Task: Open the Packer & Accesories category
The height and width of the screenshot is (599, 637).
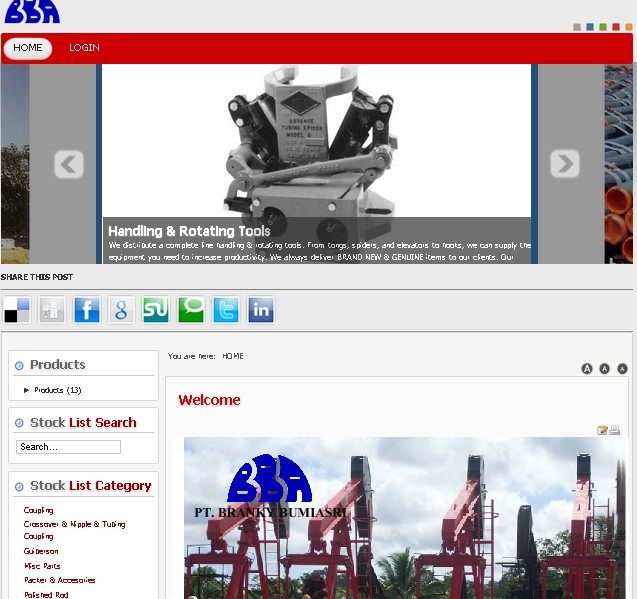Action: click(60, 580)
